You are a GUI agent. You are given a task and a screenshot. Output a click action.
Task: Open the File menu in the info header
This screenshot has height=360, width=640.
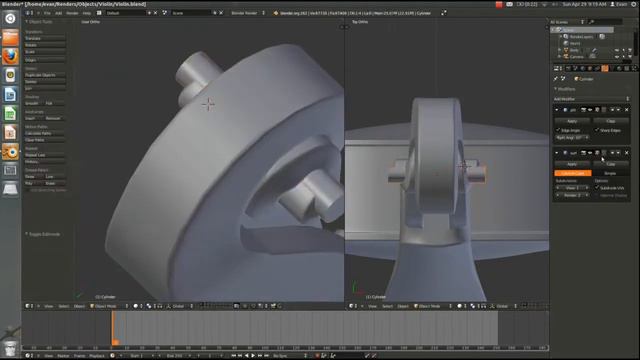(47, 13)
